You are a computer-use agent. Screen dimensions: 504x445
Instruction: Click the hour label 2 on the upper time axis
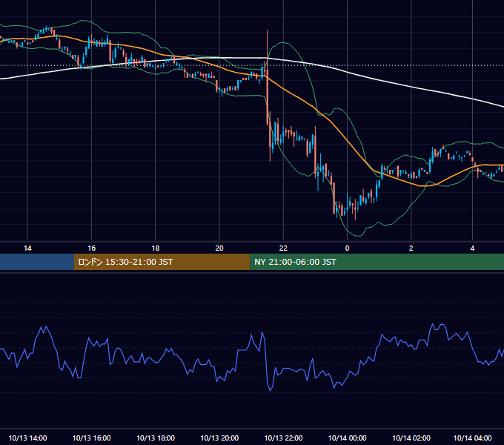click(411, 248)
